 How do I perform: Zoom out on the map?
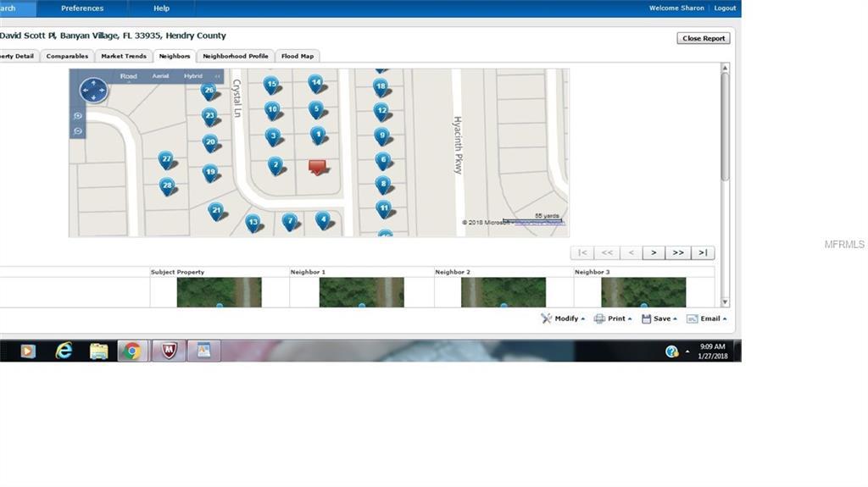point(78,131)
